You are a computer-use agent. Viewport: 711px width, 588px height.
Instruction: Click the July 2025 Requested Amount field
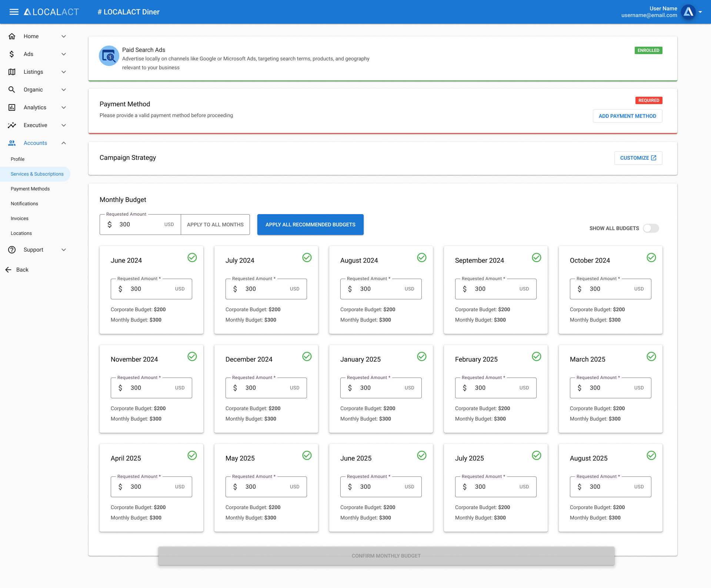click(496, 487)
